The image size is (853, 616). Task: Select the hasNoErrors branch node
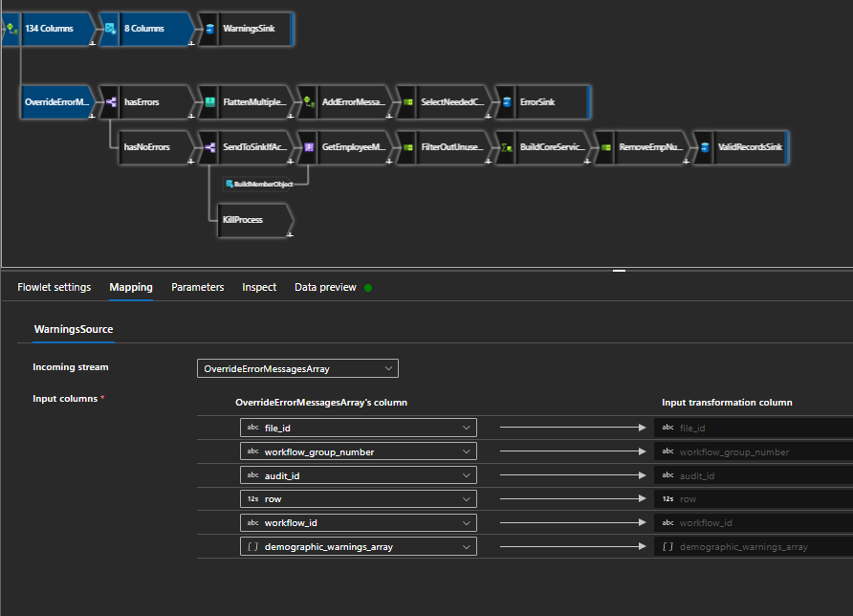pyautogui.click(x=155, y=147)
